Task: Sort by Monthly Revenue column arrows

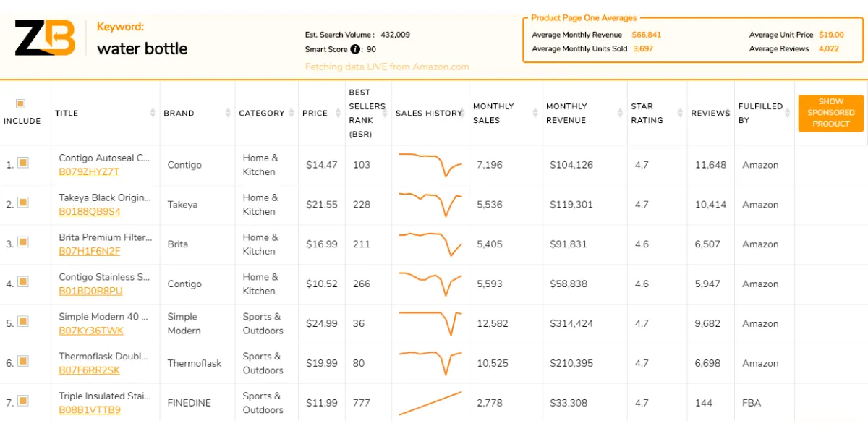Action: (620, 113)
